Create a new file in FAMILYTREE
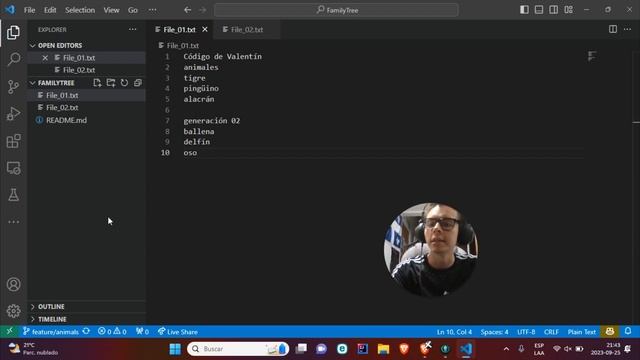This screenshot has width=640, height=360. pos(97,83)
